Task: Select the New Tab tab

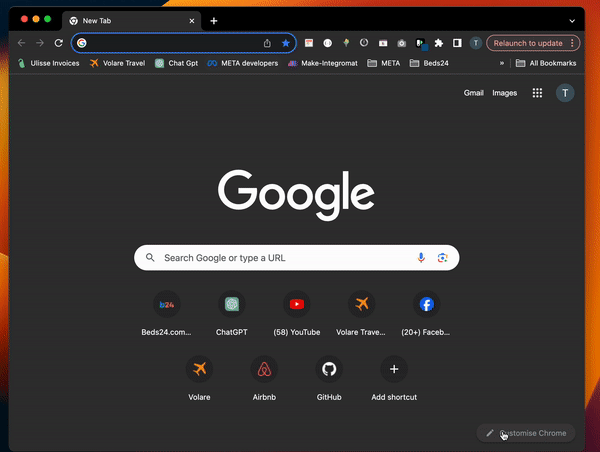Action: point(130,21)
